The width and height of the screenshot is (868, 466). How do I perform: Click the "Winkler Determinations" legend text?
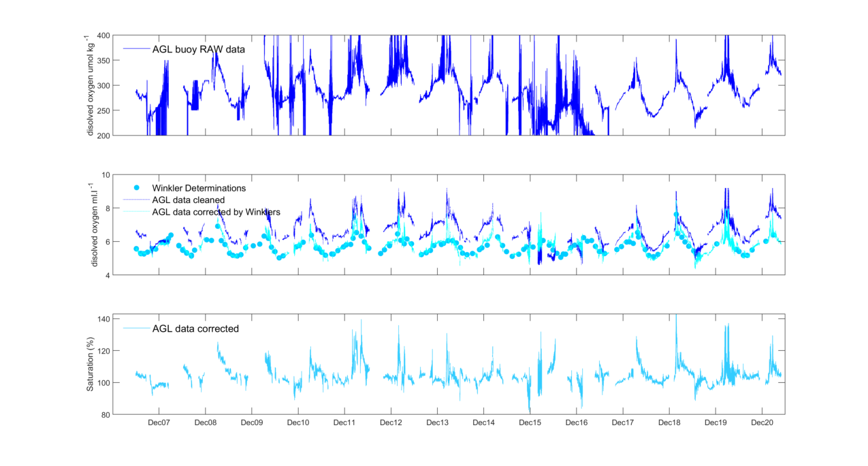199,188
